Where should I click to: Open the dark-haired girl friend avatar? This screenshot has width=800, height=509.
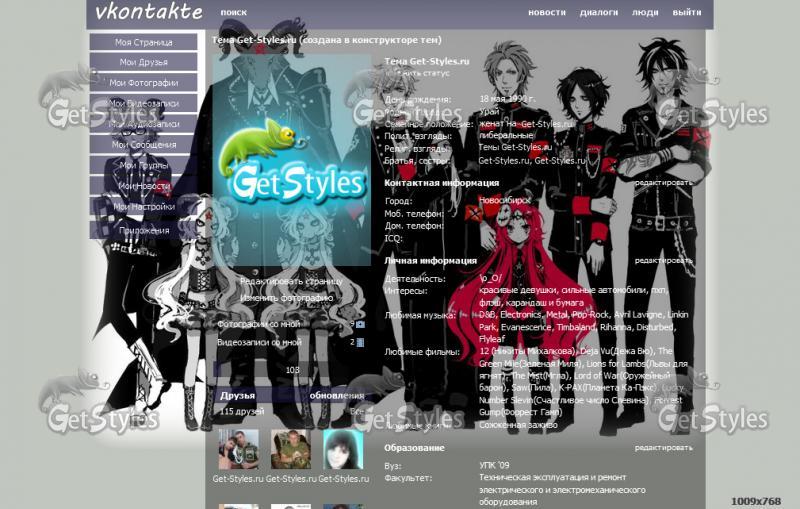click(x=343, y=450)
